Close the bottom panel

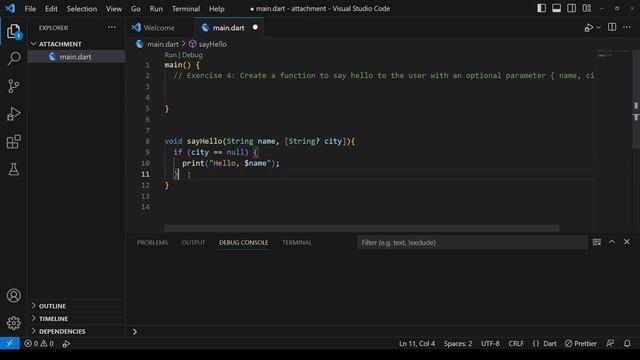pos(627,242)
